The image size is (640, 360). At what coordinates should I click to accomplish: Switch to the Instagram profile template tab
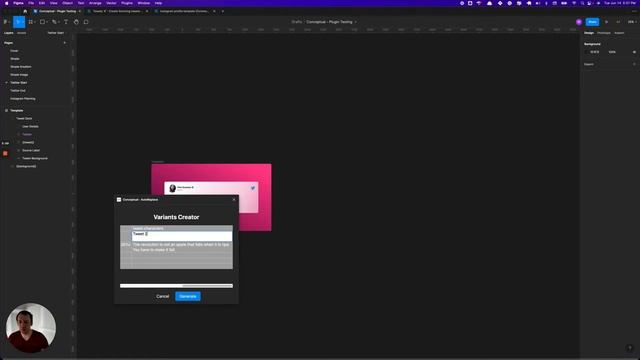[184, 11]
